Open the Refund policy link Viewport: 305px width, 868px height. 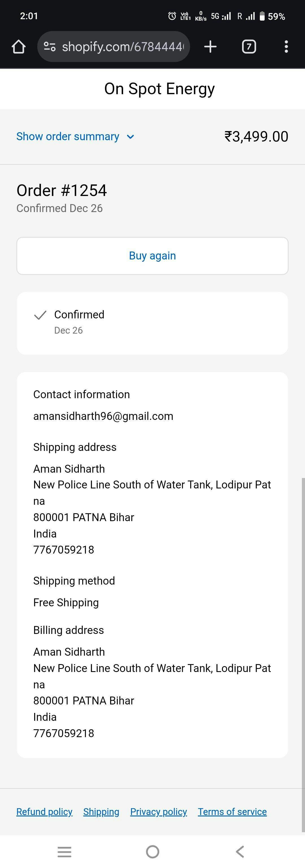(45, 812)
